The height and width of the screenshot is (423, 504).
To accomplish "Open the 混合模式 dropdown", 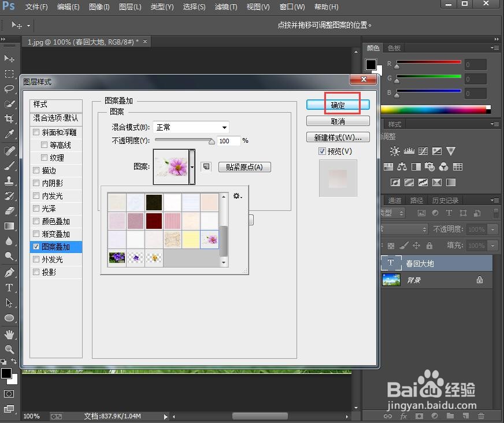I will click(191, 127).
